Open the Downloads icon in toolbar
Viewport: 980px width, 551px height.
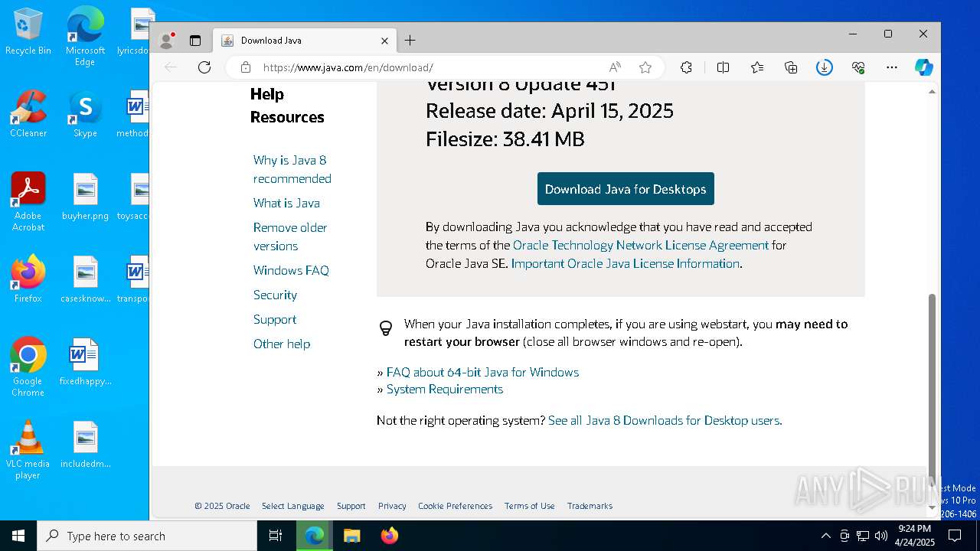[x=825, y=67]
